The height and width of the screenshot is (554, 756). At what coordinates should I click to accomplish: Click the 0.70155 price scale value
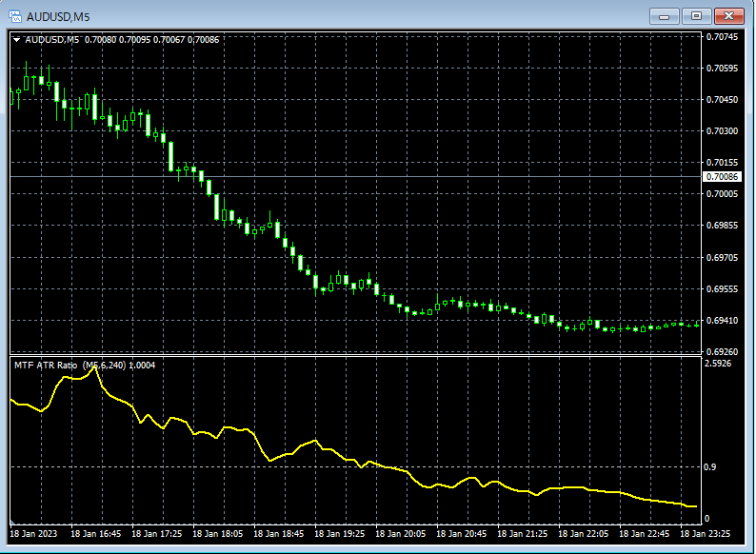[722, 163]
